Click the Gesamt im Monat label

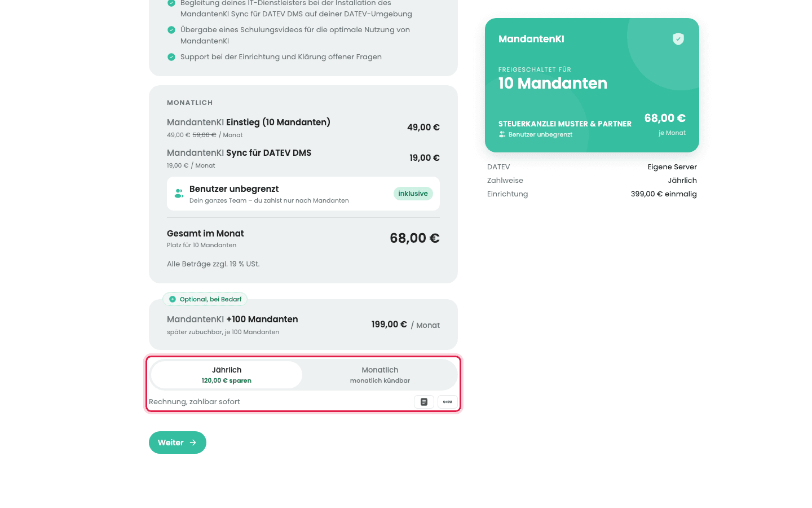[x=205, y=234]
